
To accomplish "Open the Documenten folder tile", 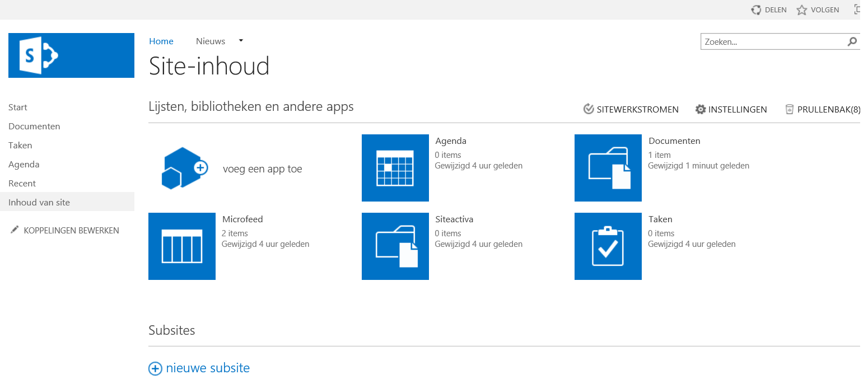I will [608, 168].
